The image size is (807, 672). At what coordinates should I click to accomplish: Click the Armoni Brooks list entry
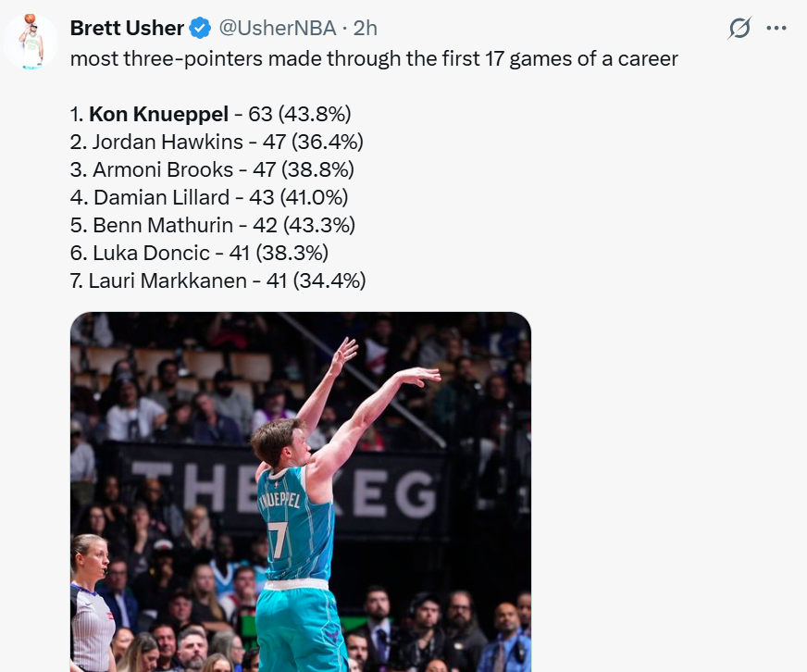[212, 170]
